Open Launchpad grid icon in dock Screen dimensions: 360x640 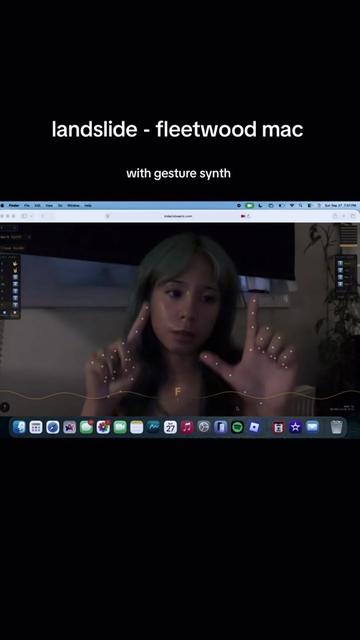[36, 427]
